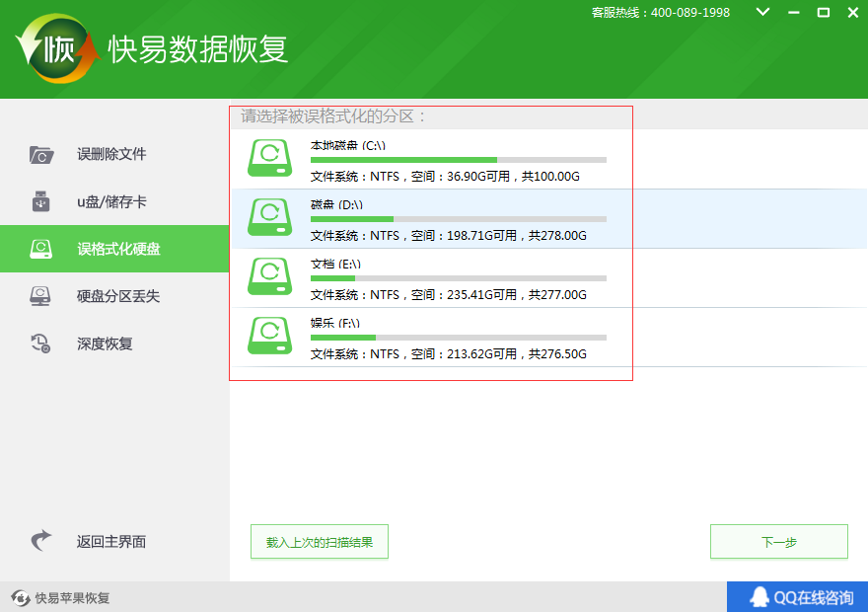
Task: Select the 娱乐 (F:\) partition name
Action: (x=335, y=324)
